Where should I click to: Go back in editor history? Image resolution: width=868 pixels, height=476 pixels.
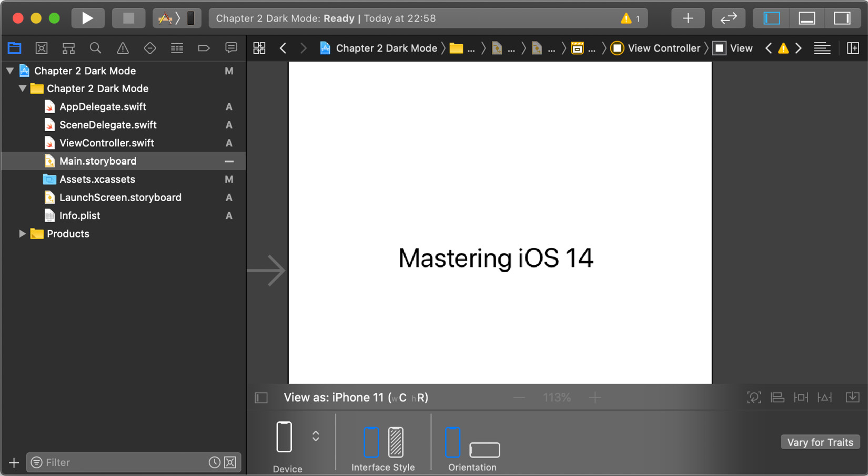[283, 48]
